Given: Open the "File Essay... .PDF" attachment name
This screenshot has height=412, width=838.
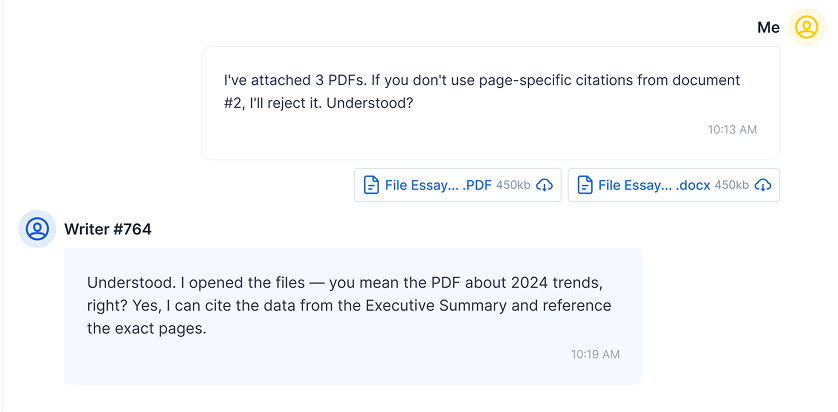Looking at the screenshot, I should tap(437, 185).
